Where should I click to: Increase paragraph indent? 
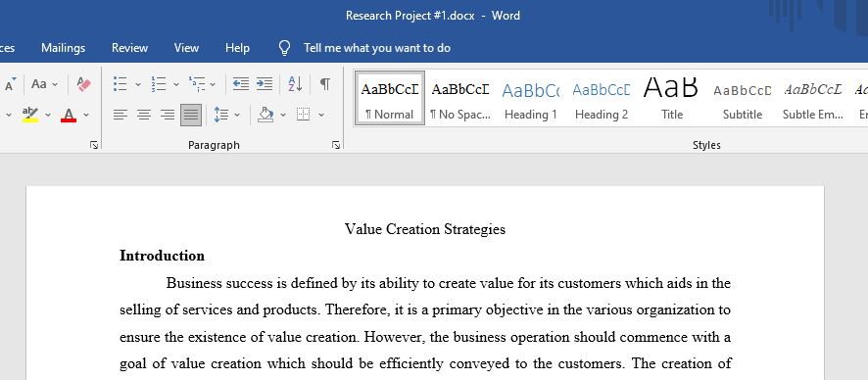pyautogui.click(x=265, y=84)
